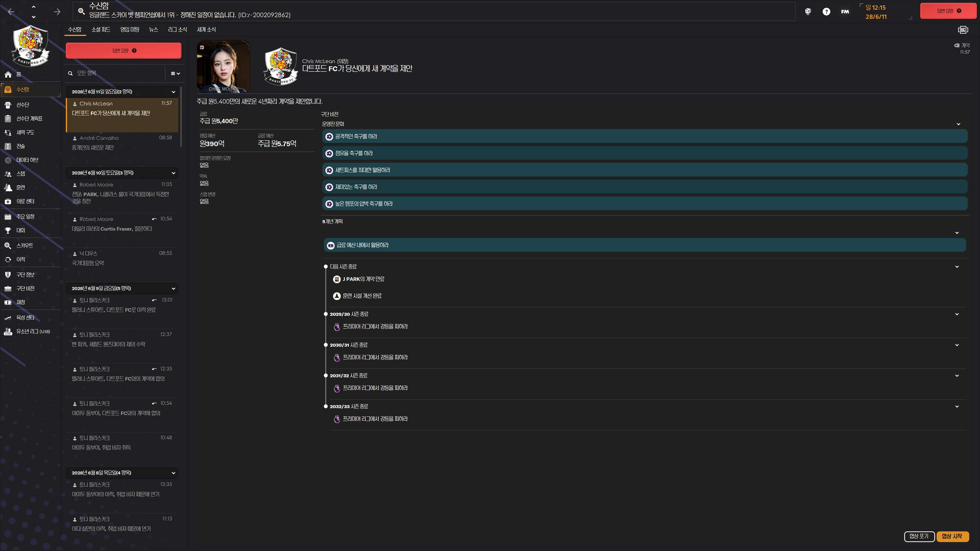The image size is (980, 551).
Task: Collapse the 2028년 6월 10일 토요일 group
Action: click(x=174, y=173)
